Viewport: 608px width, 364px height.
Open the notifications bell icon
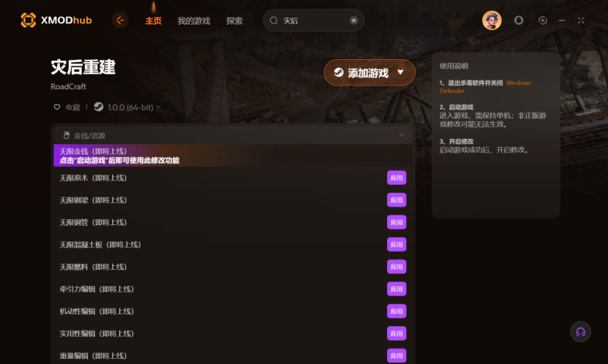point(519,20)
